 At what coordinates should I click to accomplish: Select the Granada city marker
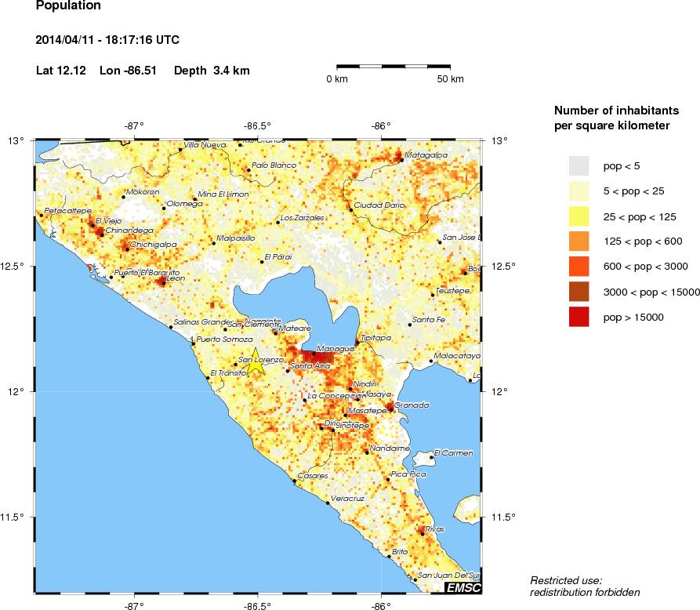point(392,410)
